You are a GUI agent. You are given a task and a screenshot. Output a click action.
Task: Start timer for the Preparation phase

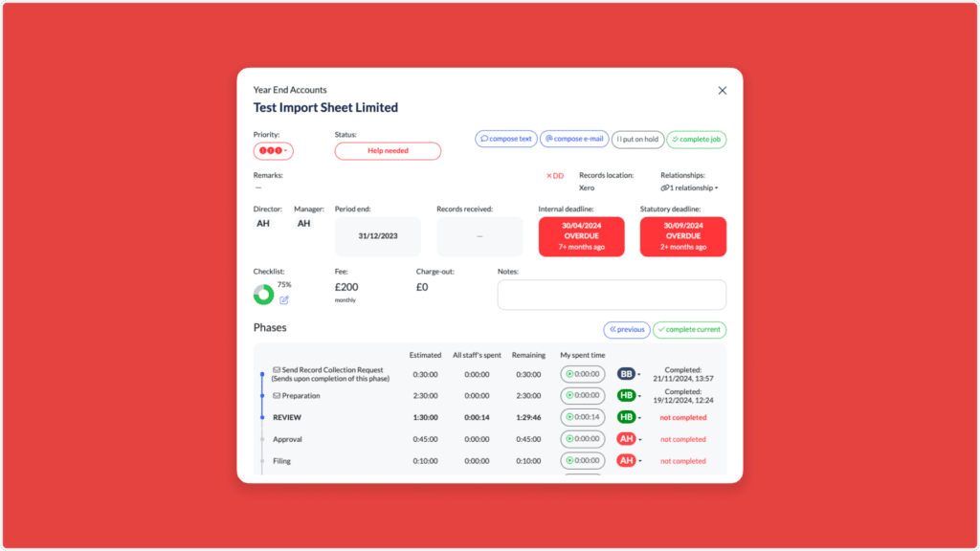click(582, 395)
